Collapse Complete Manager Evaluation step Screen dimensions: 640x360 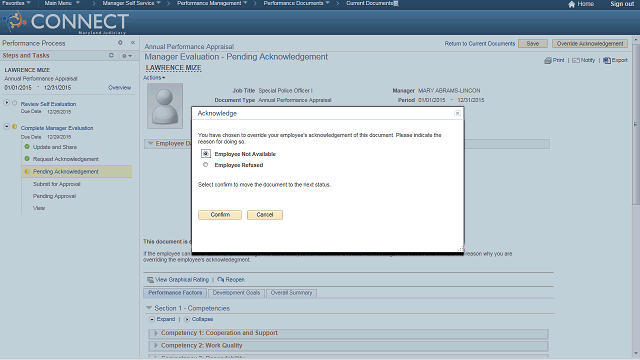pyautogui.click(x=7, y=127)
